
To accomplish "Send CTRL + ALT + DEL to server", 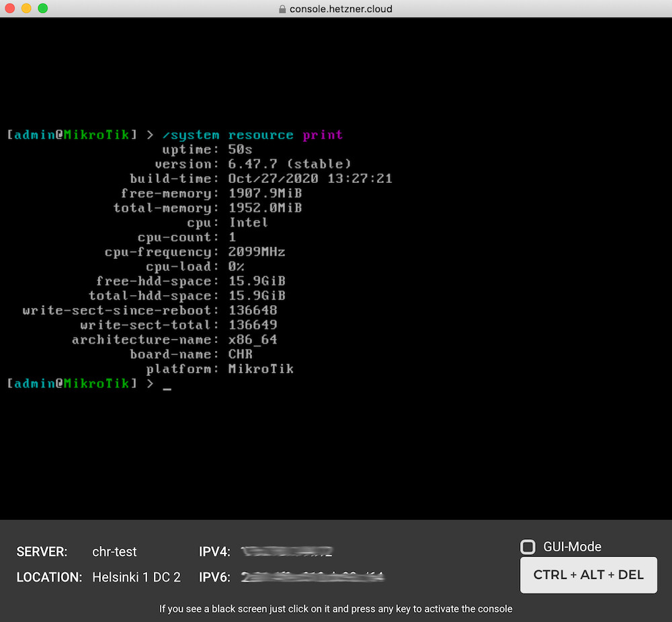I will 589,575.
